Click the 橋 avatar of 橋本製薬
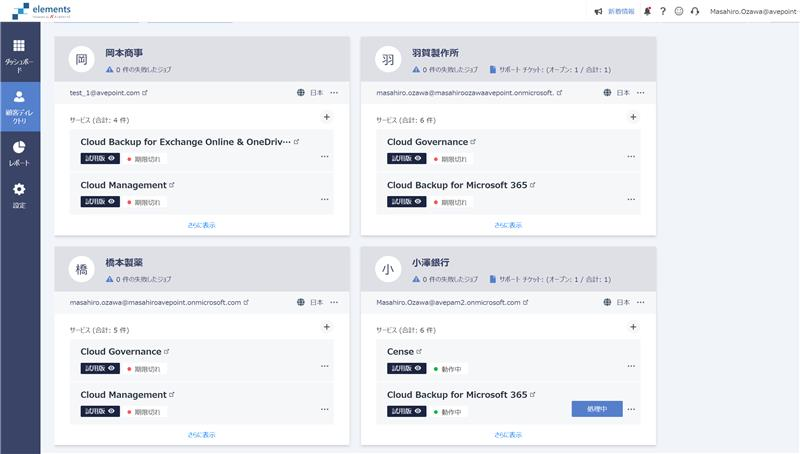800x454 pixels. pos(82,269)
